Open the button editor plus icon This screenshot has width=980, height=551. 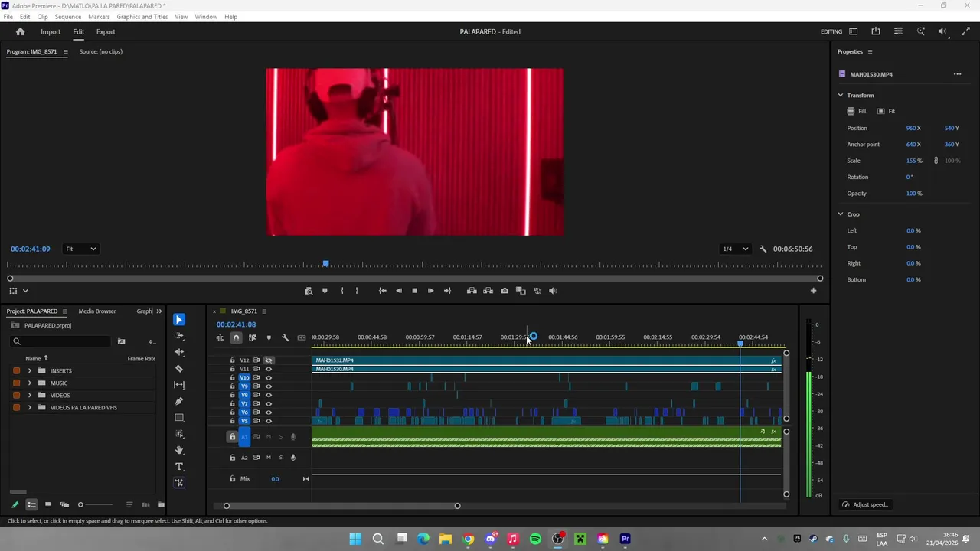(x=813, y=291)
